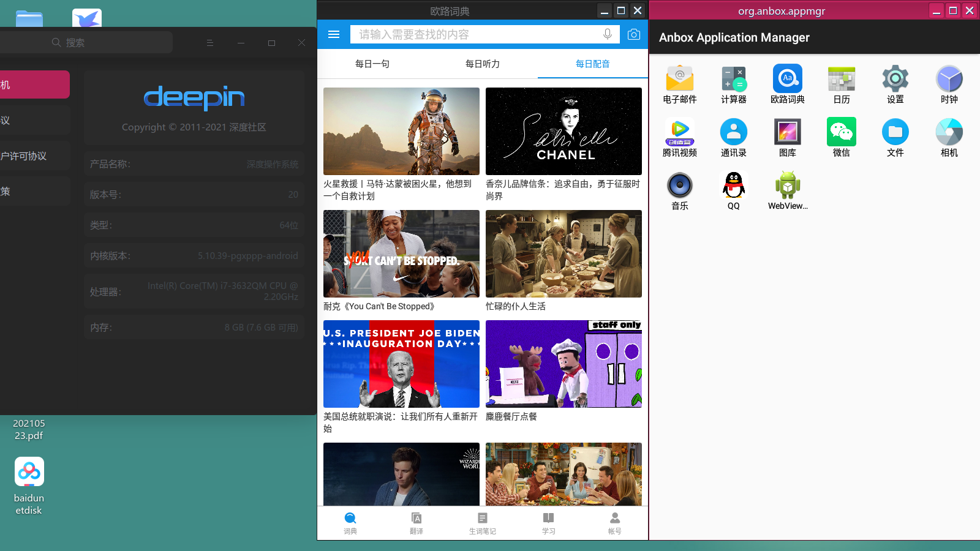
Task: Open 欧路词典 from Anbox Application Manager
Action: [788, 79]
